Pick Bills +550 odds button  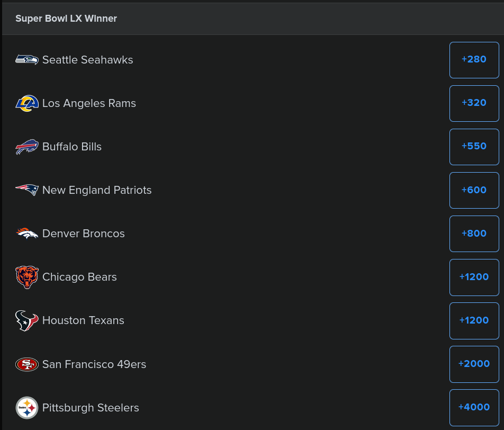point(474,147)
